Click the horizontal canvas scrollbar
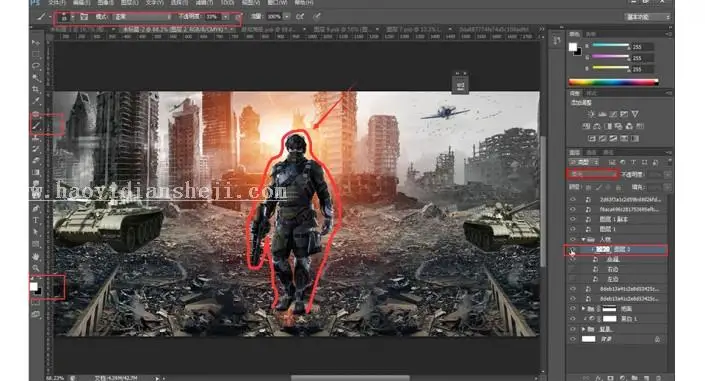 (350, 377)
